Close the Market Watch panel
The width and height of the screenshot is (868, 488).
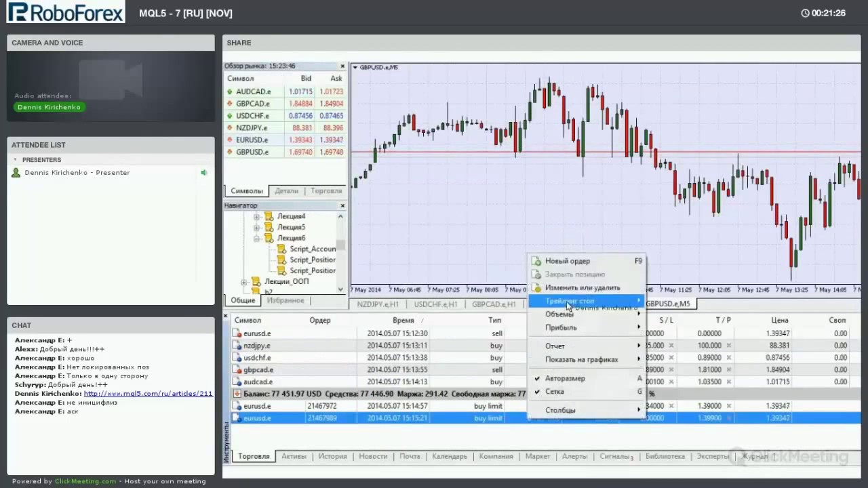(x=342, y=66)
